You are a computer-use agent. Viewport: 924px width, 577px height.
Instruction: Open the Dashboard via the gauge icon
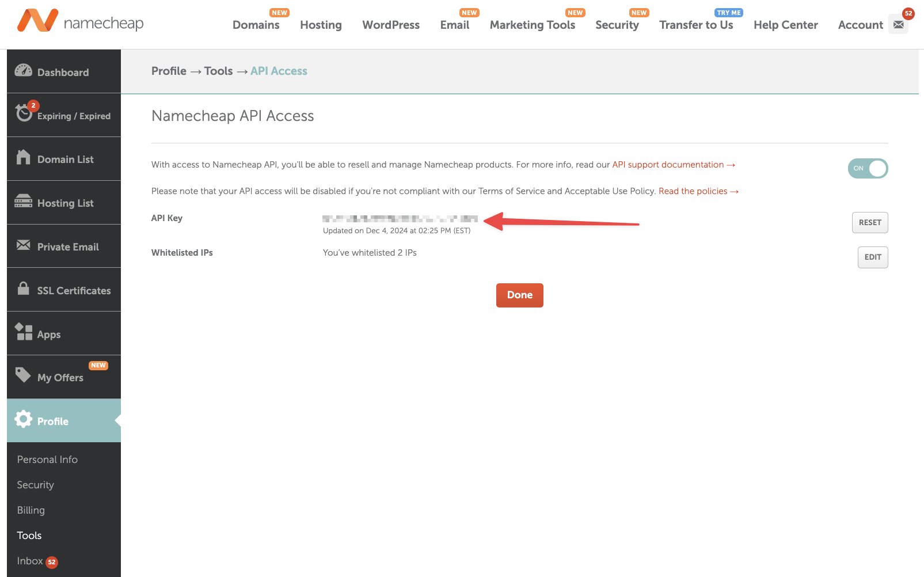point(23,71)
